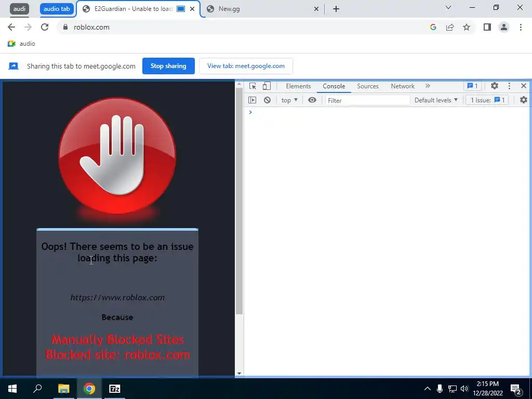Viewport: 532px width, 399px height.
Task: Click the console Filter field
Action: pos(367,100)
